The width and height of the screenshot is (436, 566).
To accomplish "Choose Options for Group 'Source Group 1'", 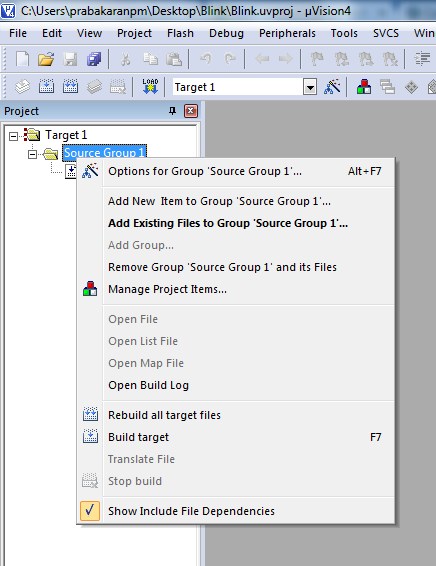I will point(236,171).
